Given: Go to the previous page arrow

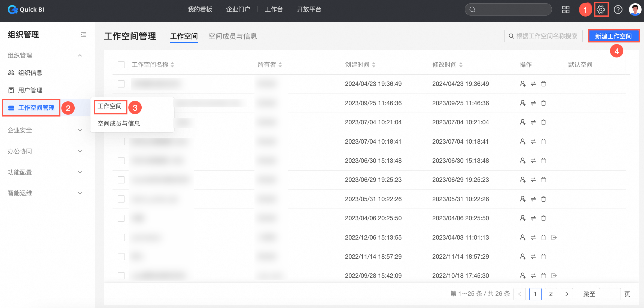Looking at the screenshot, I should [x=520, y=294].
